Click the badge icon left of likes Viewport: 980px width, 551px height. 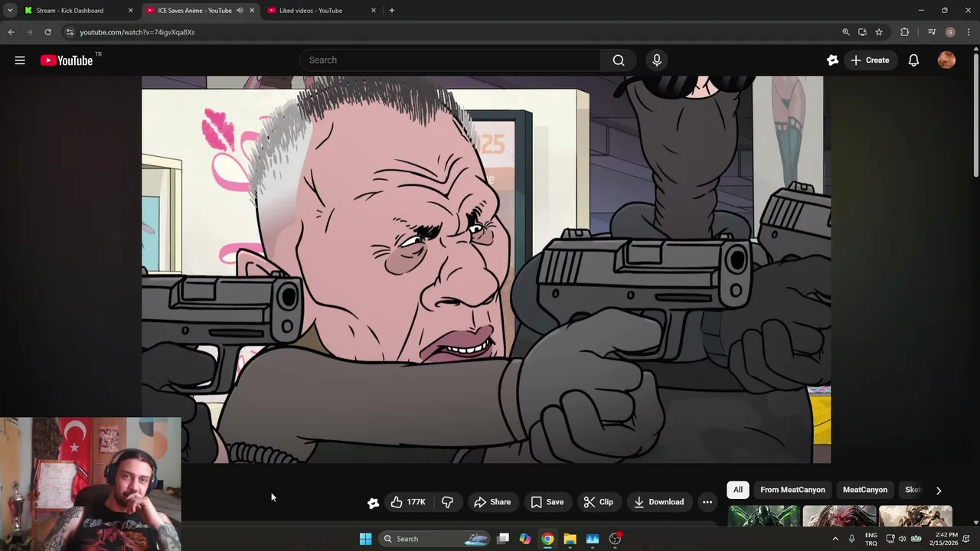(x=373, y=503)
